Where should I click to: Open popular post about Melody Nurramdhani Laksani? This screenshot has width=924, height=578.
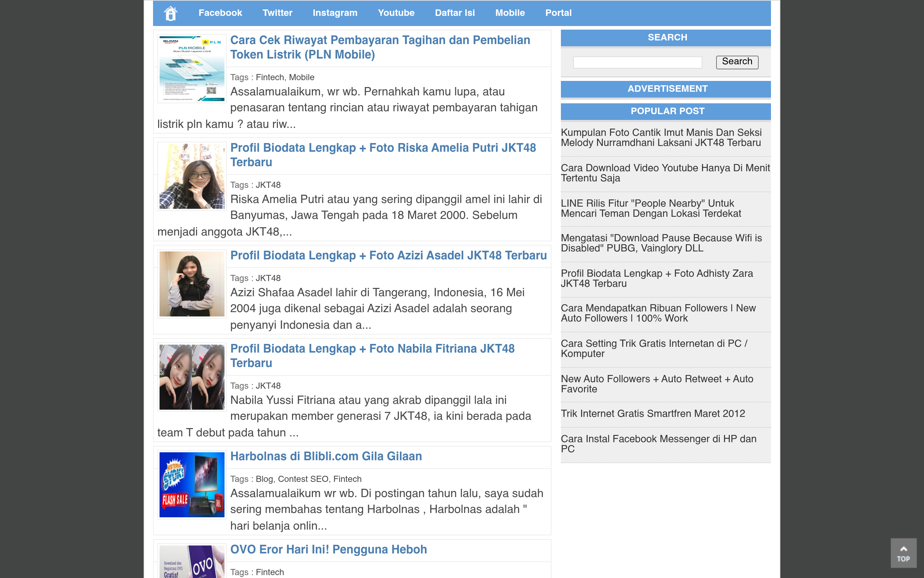point(661,138)
